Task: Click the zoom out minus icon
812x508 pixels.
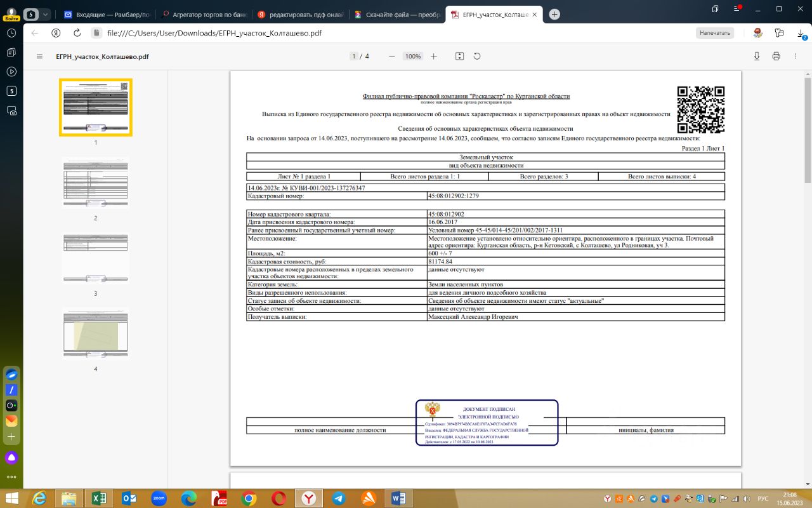Action: coord(392,57)
